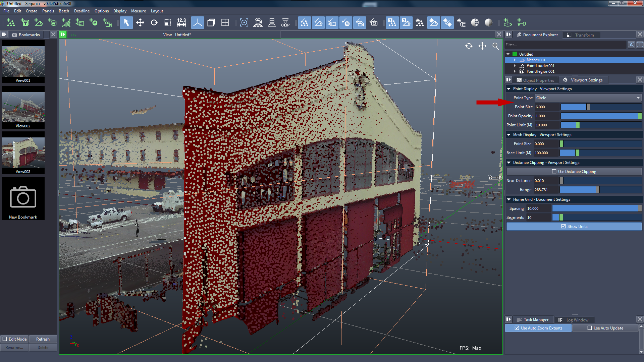
Task: Click the translate/move tool icon
Action: (141, 23)
